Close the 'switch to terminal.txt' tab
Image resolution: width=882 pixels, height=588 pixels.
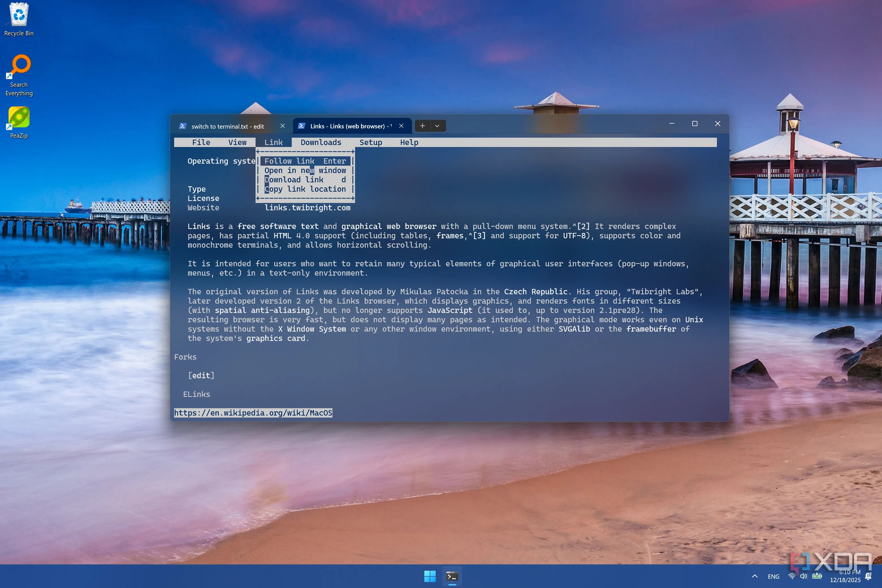coord(282,126)
